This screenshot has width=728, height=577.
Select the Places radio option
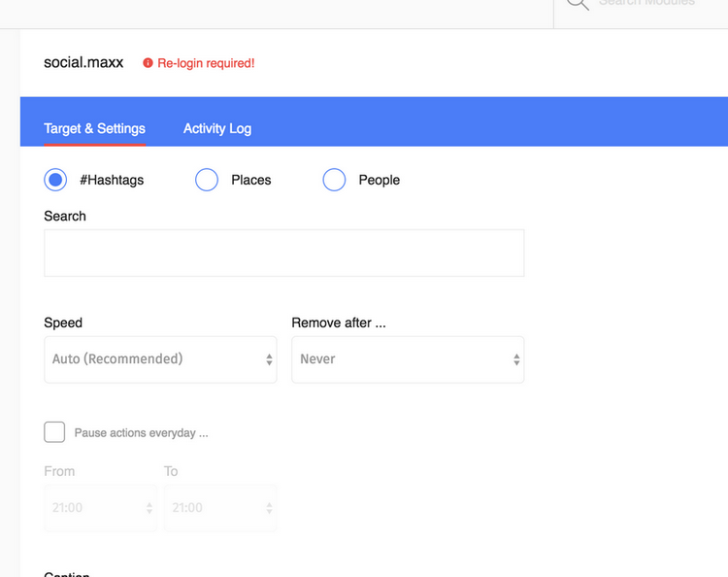tap(207, 180)
